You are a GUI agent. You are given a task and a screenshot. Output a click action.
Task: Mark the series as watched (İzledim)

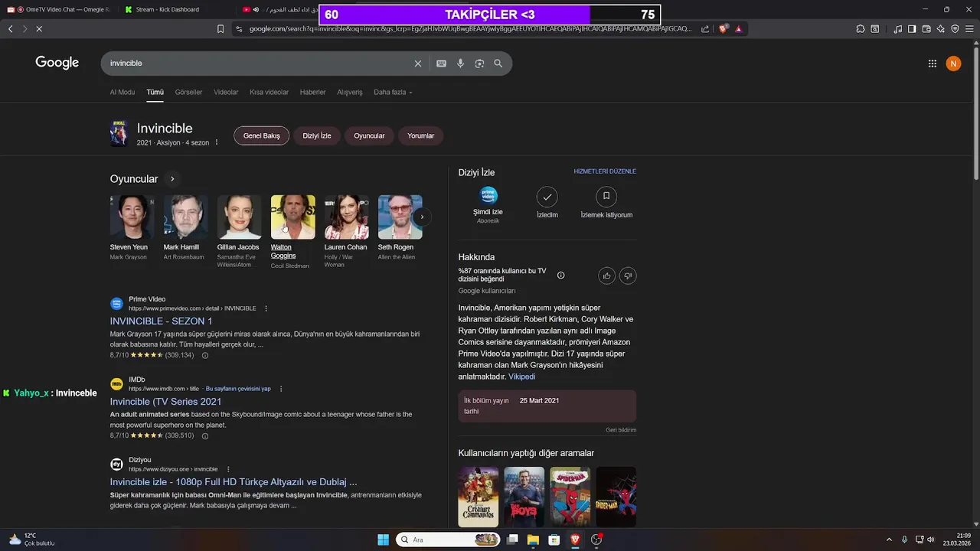coord(547,197)
